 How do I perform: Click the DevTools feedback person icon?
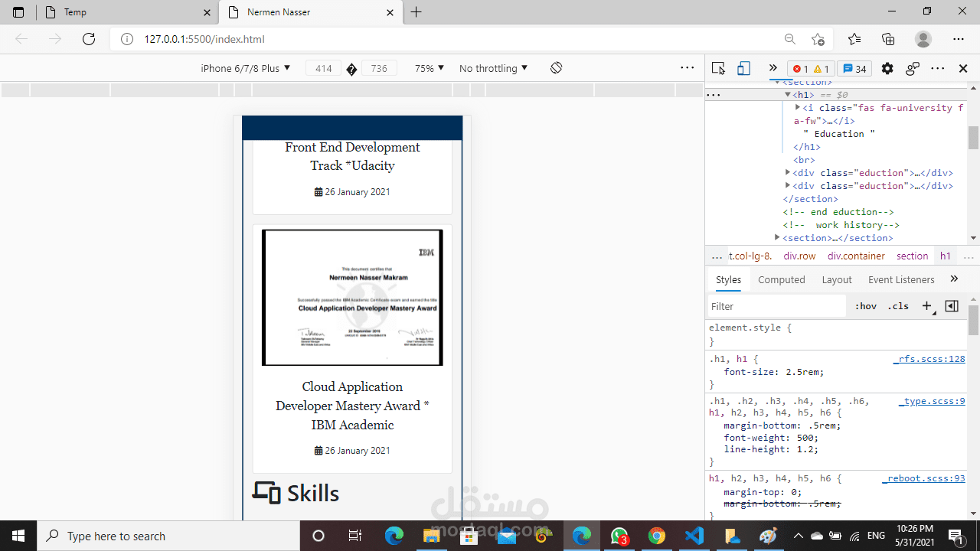(x=912, y=68)
